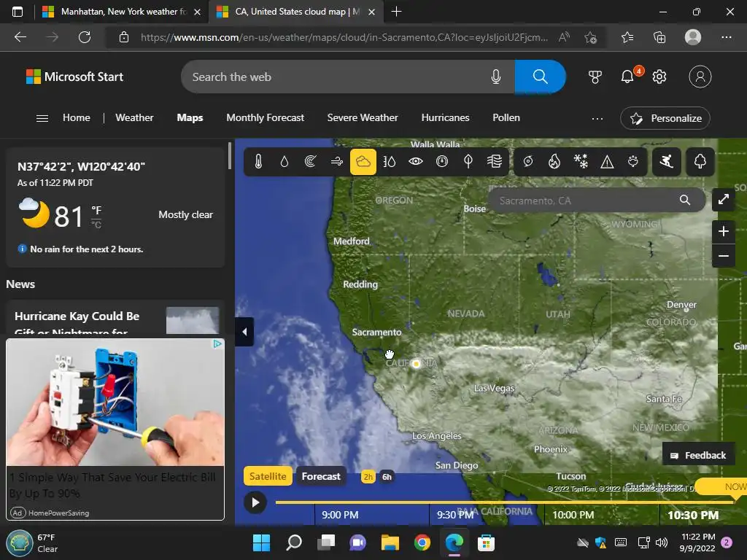The image size is (747, 560).
Task: Open File Explorer from the taskbar
Action: tap(390, 542)
